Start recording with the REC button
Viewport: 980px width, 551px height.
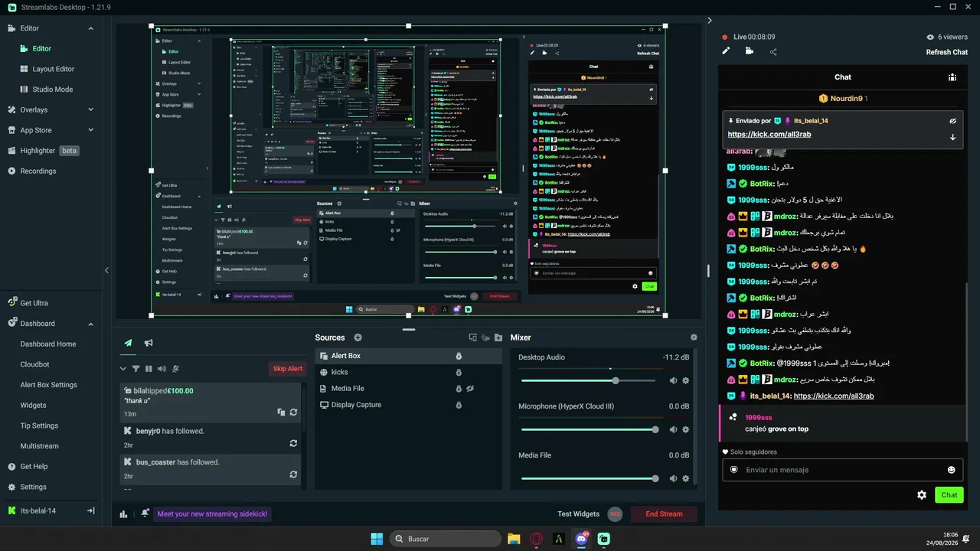pos(615,514)
